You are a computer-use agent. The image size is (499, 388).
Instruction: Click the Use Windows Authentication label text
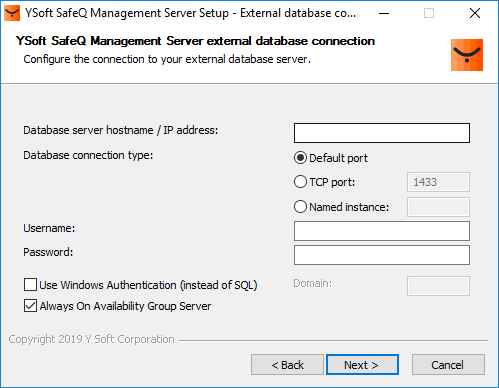click(148, 285)
